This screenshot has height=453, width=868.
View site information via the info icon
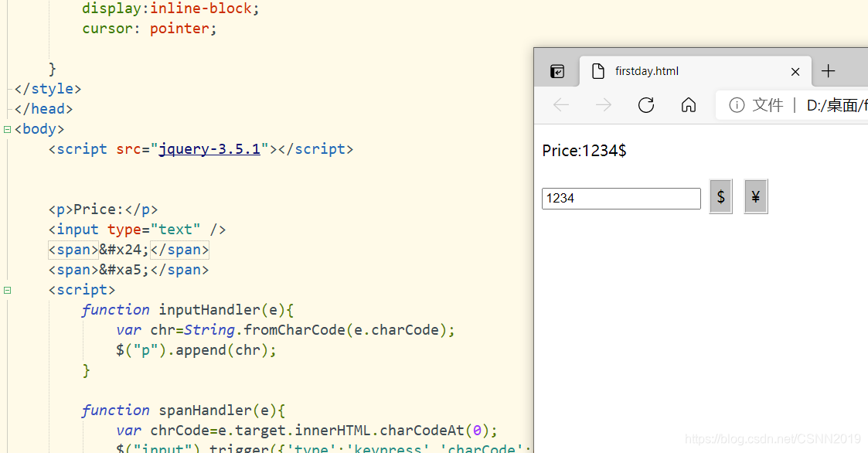[737, 104]
